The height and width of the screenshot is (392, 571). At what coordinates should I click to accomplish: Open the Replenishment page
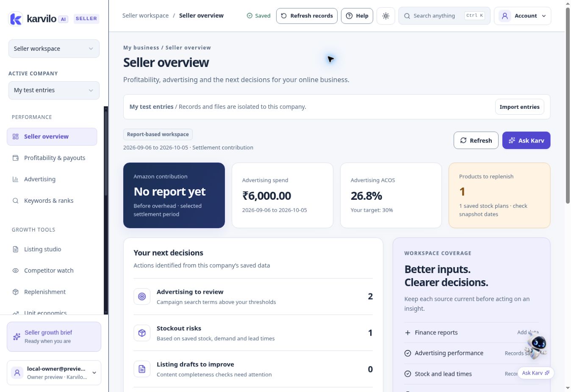click(x=52, y=292)
